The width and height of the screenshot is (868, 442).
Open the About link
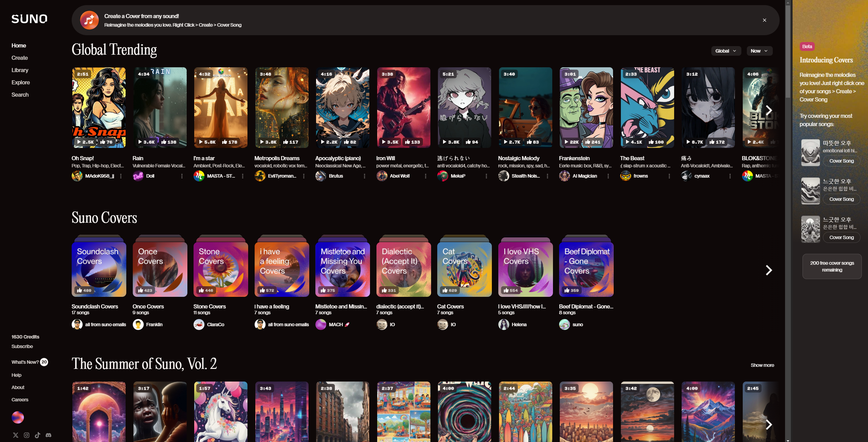pos(18,387)
